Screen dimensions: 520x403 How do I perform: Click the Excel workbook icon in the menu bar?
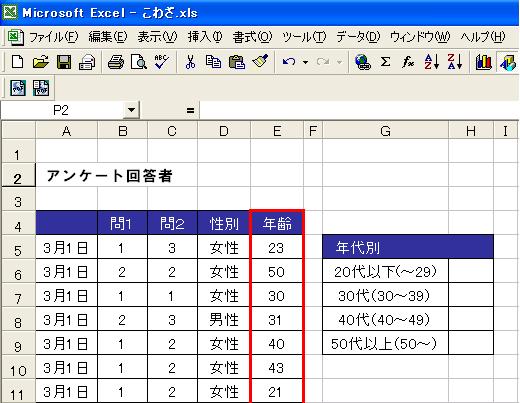coord(15,37)
